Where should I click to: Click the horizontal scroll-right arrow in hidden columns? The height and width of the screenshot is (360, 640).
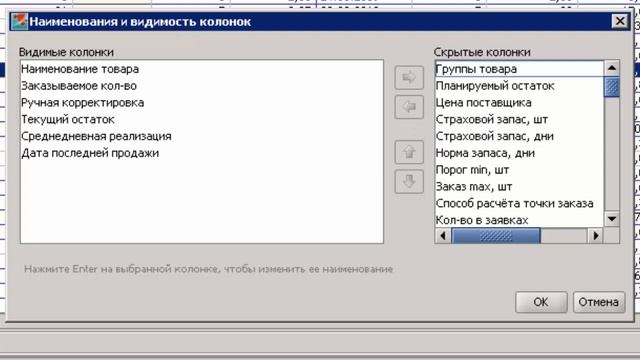(596, 236)
